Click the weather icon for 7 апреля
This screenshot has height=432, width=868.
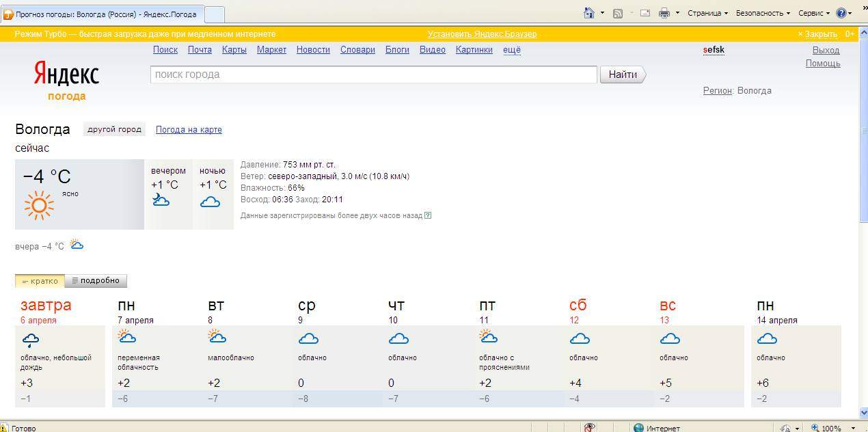pyautogui.click(x=127, y=336)
